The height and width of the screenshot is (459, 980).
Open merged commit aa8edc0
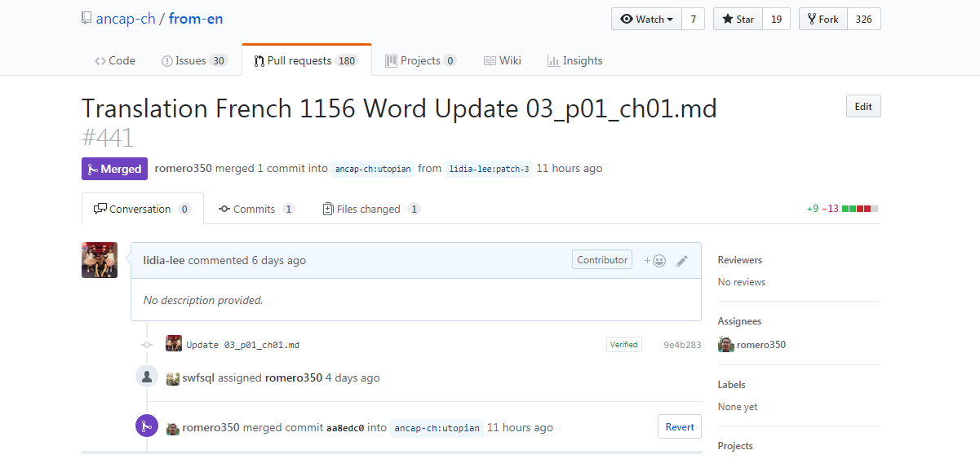point(345,428)
